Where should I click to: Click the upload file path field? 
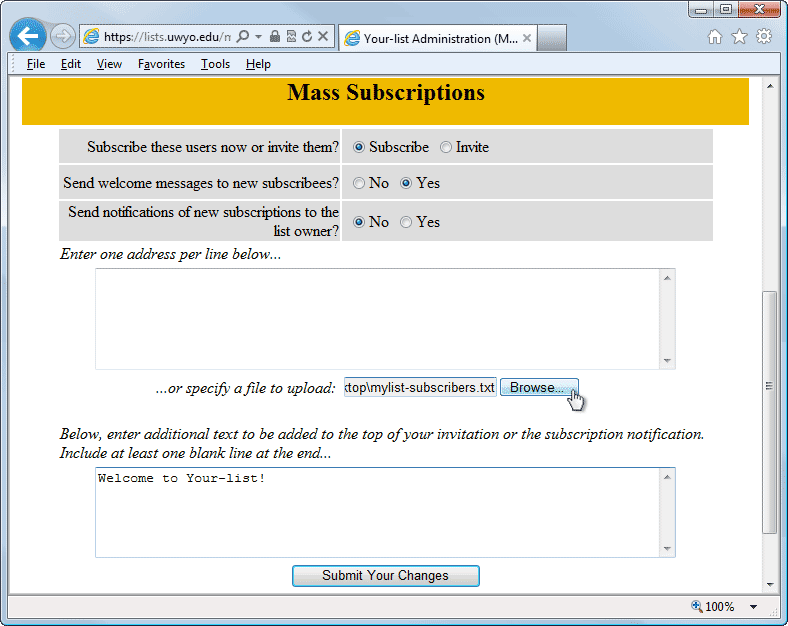(x=420, y=387)
